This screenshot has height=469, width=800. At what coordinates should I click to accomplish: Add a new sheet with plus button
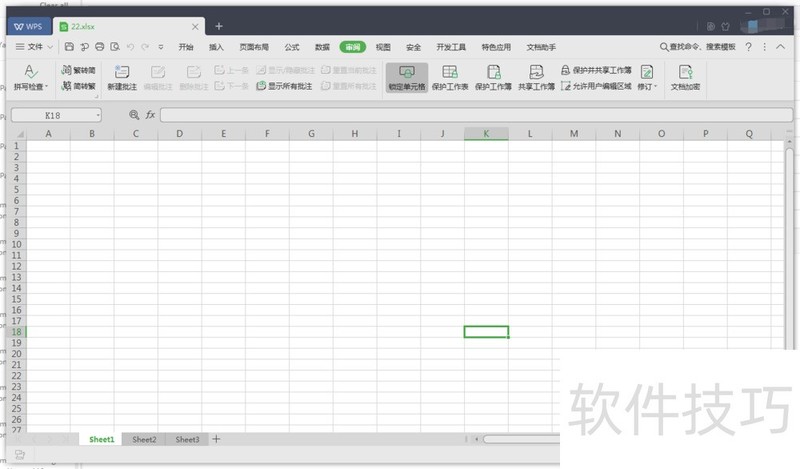point(216,439)
